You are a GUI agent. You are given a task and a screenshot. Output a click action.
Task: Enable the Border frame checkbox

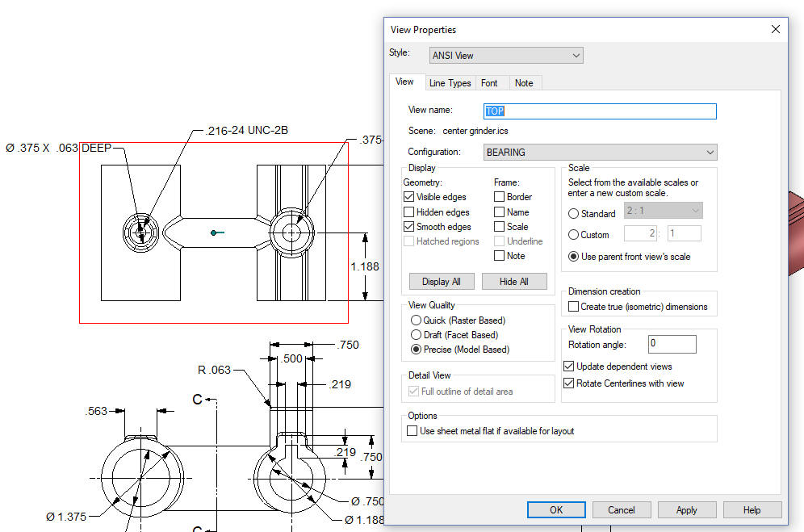[x=499, y=197]
